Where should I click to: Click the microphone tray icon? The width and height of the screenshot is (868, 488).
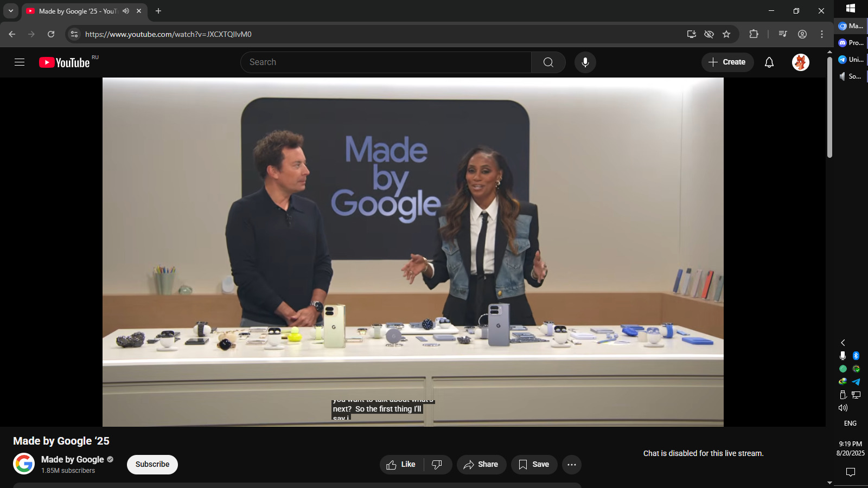tap(843, 356)
